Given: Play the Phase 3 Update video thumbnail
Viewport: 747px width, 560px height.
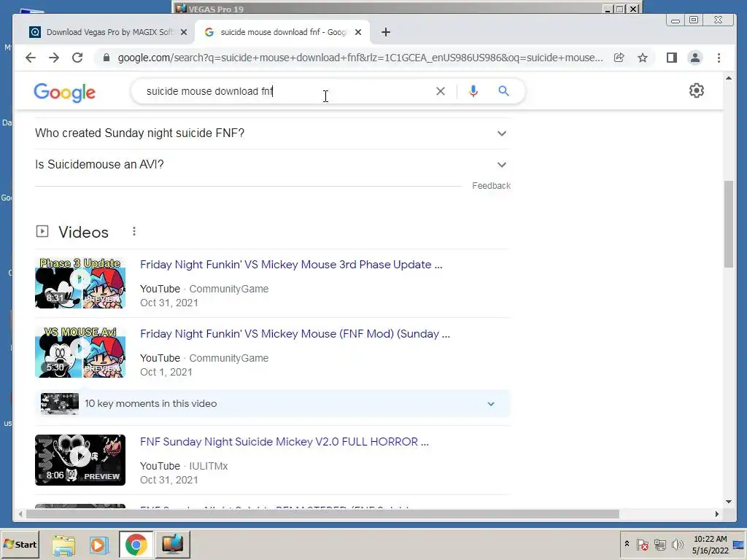Looking at the screenshot, I should (80, 283).
